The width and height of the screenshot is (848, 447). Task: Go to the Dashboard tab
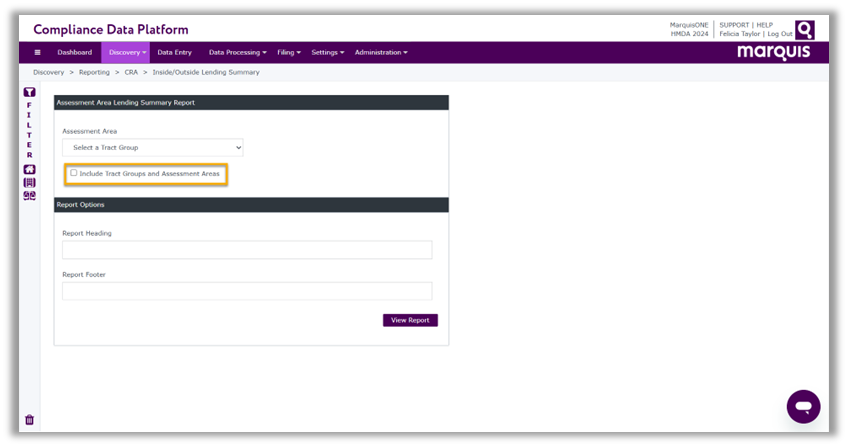click(74, 52)
